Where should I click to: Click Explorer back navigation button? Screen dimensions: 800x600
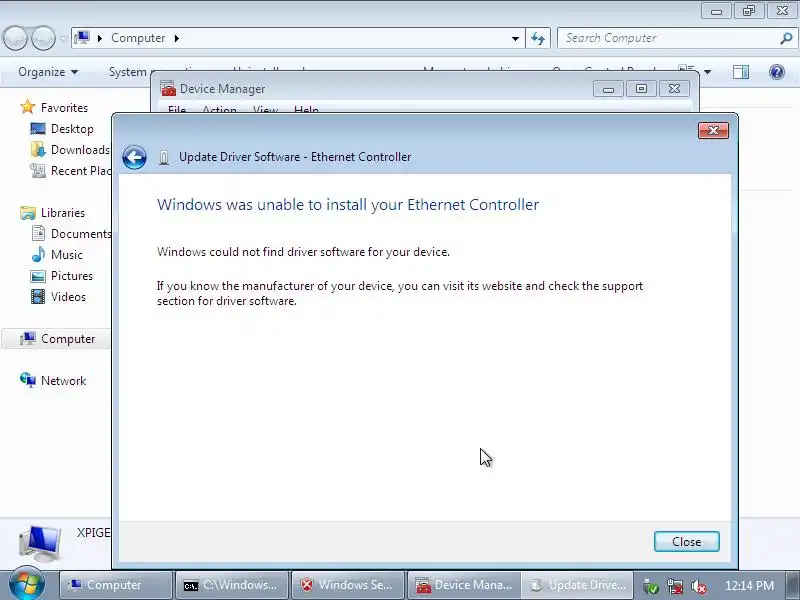point(15,38)
